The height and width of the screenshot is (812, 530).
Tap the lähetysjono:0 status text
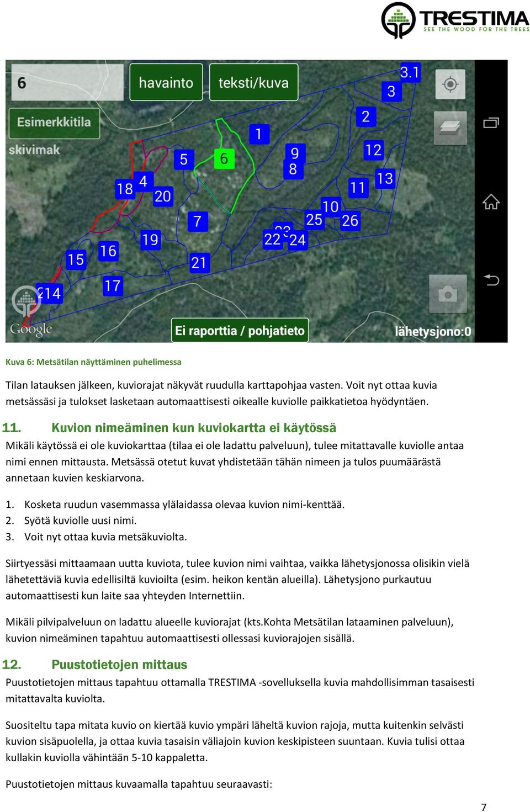coord(433,331)
